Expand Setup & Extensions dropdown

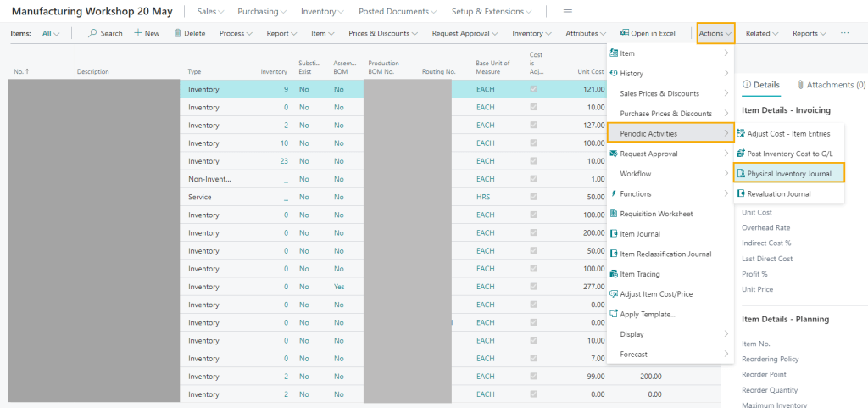(x=492, y=12)
